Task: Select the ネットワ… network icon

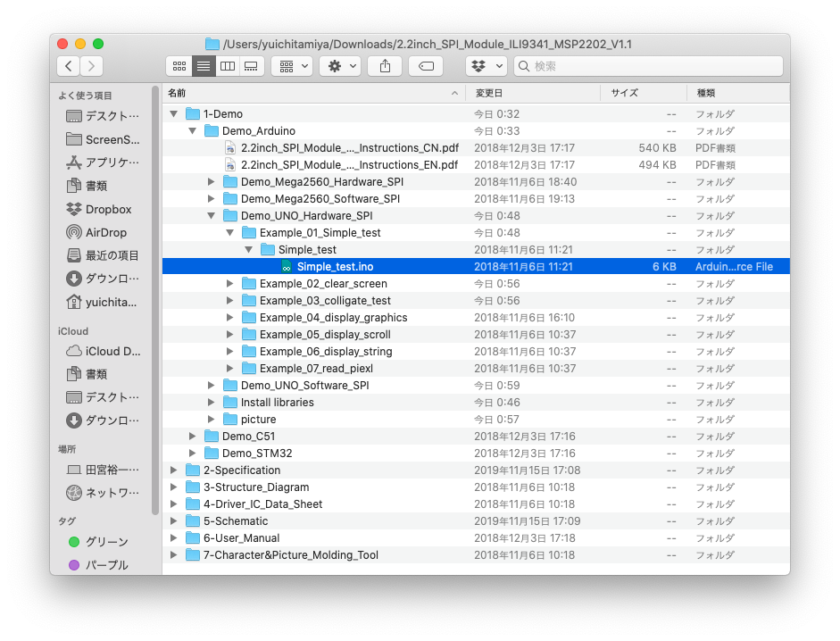Action: point(74,493)
